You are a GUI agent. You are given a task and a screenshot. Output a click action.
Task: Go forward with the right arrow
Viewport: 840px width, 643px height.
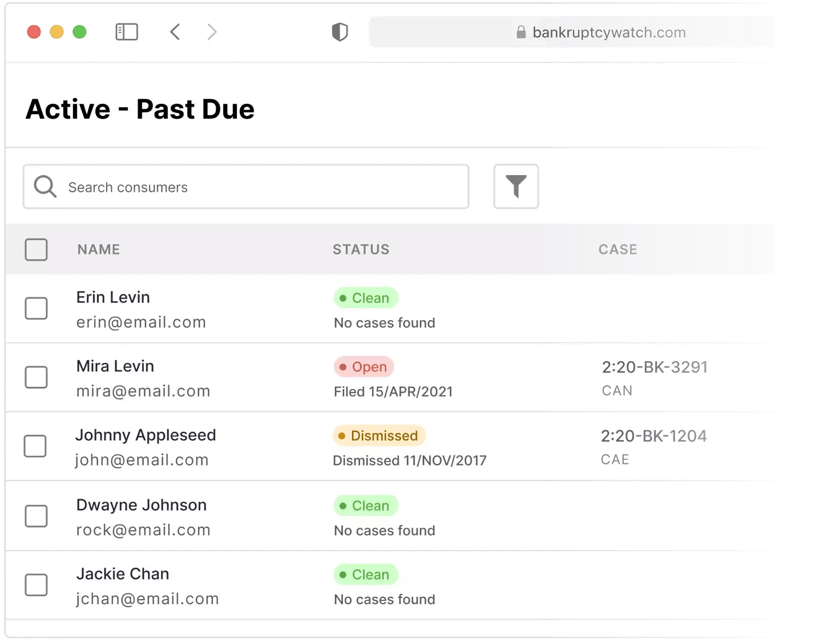pyautogui.click(x=212, y=32)
